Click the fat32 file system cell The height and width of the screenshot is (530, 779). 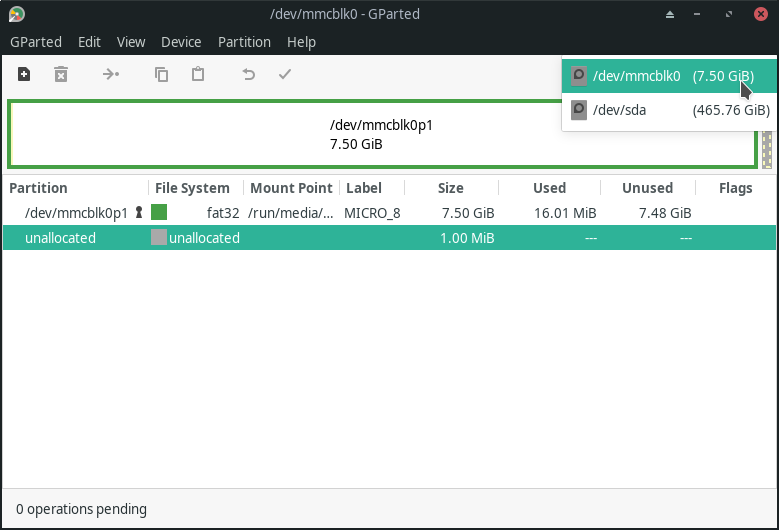(x=223, y=213)
